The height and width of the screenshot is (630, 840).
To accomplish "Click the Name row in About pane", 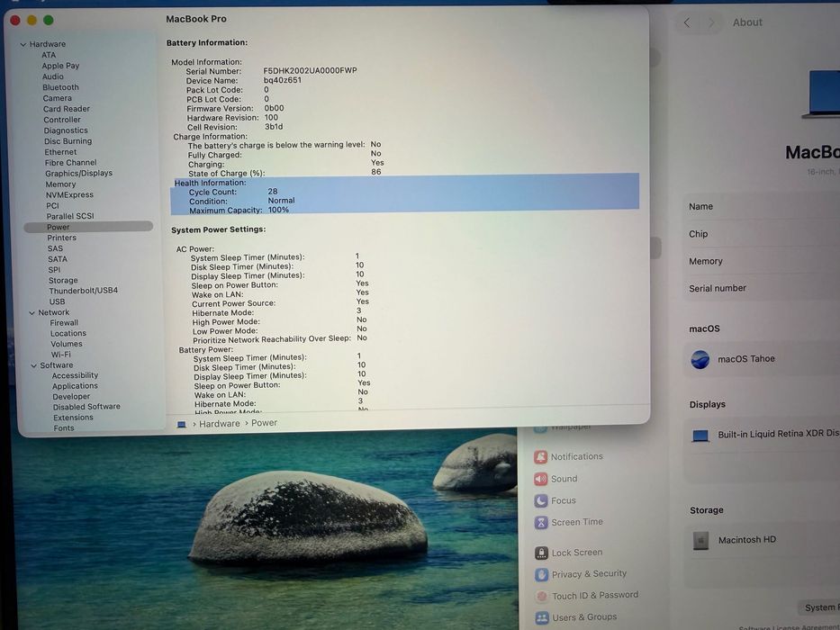I will [x=762, y=206].
